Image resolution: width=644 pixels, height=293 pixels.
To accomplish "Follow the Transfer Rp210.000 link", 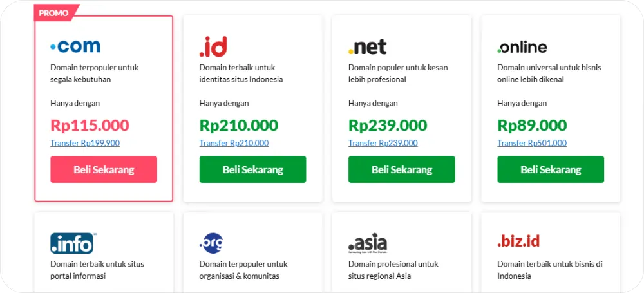I will (234, 143).
